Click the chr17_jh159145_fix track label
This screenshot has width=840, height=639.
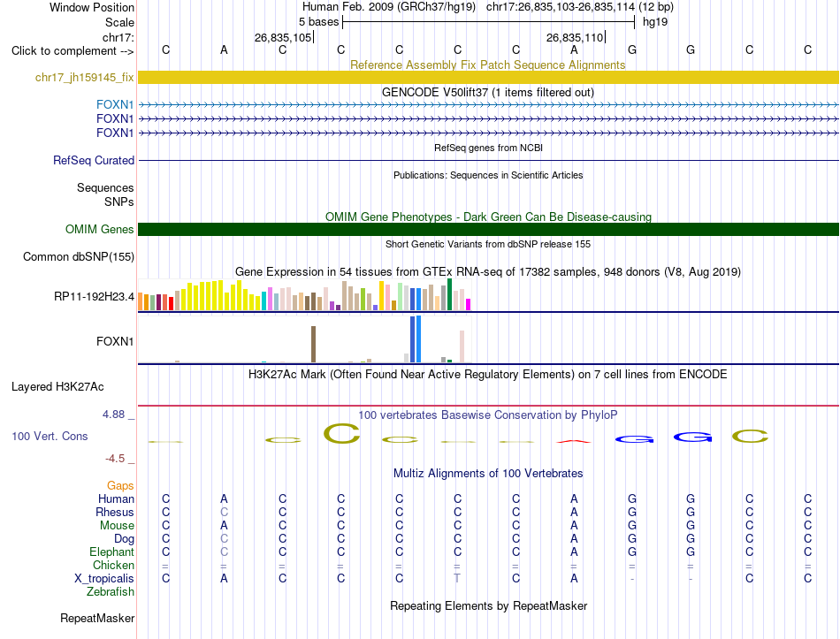click(x=84, y=77)
